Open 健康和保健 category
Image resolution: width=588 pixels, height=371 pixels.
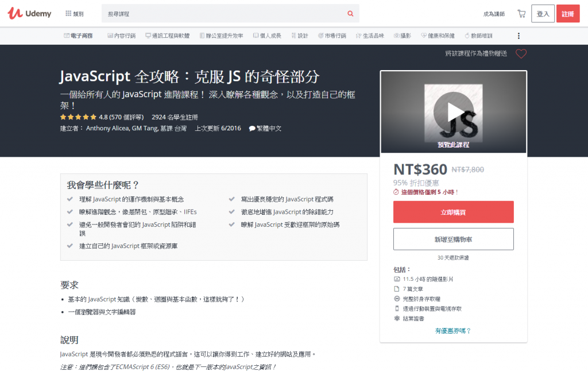coord(438,36)
